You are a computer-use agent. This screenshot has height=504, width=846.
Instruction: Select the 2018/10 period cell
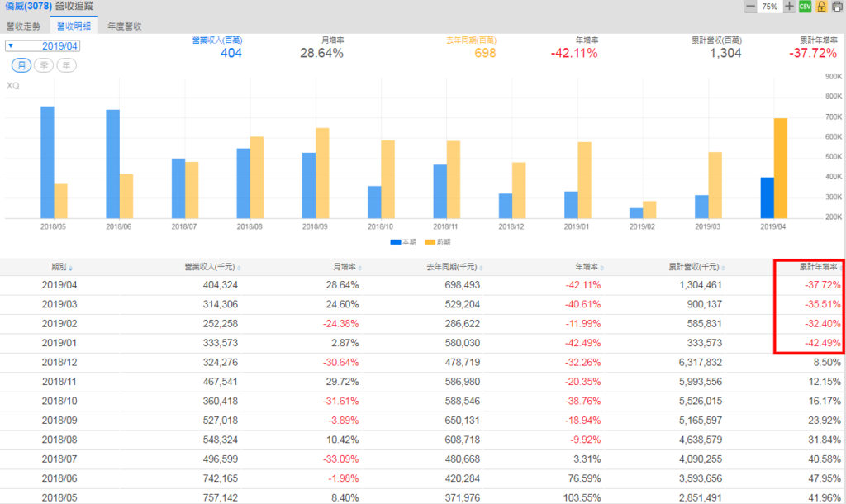59,401
